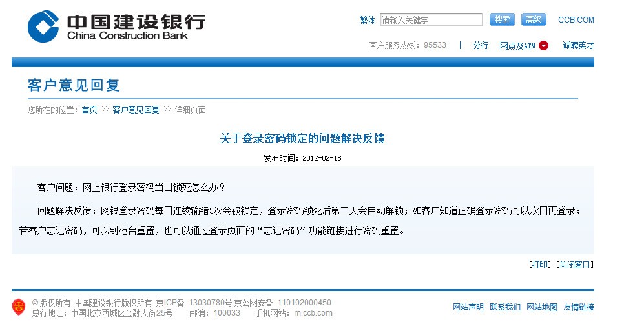Viewport: 644px width, 333px height.
Task: Switch to 繁体 traditional Chinese
Action: (368, 20)
